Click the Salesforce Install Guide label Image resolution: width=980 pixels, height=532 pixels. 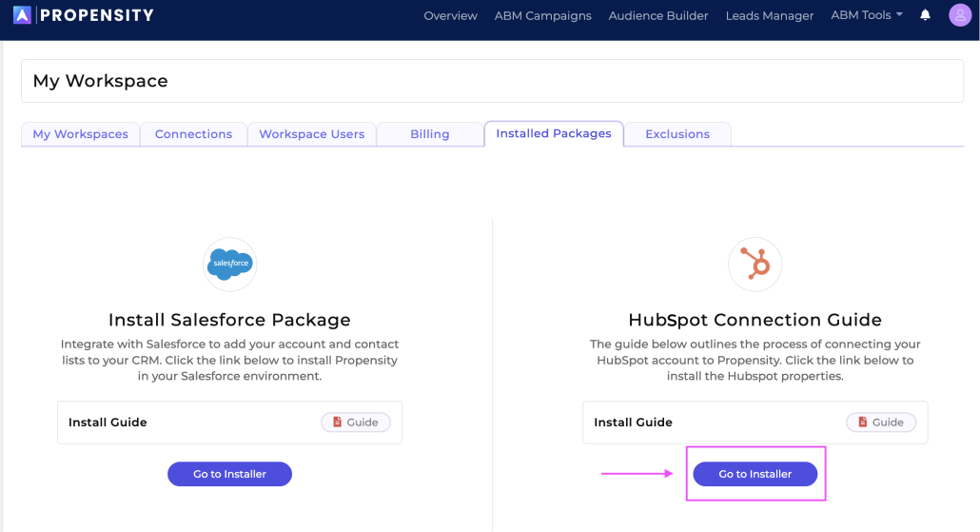pos(108,423)
